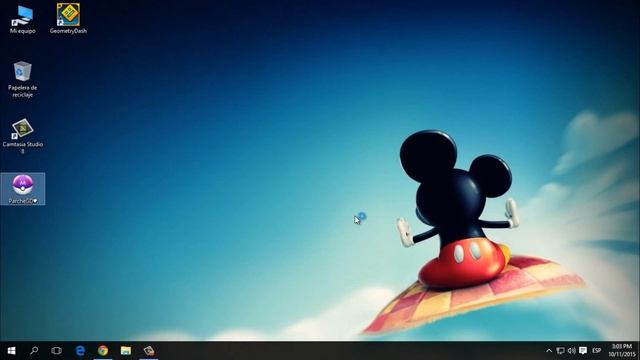Image resolution: width=640 pixels, height=360 pixels.
Task: Select the GeometryDash desktop shortcut
Action: pyautogui.click(x=68, y=19)
